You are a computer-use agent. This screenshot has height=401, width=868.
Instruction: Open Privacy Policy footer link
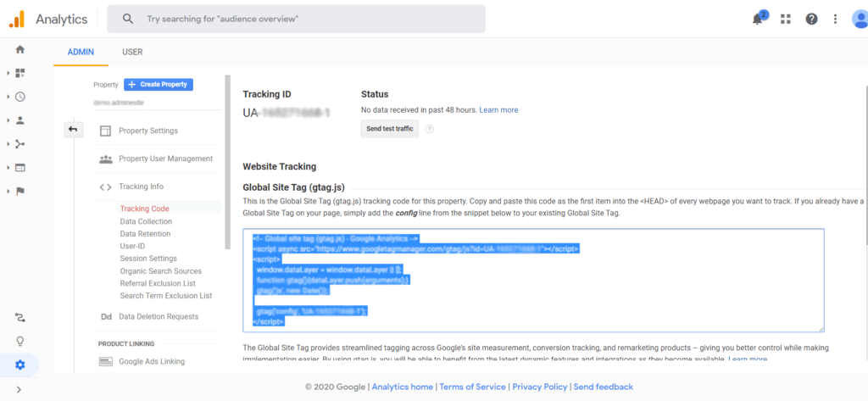click(x=540, y=387)
